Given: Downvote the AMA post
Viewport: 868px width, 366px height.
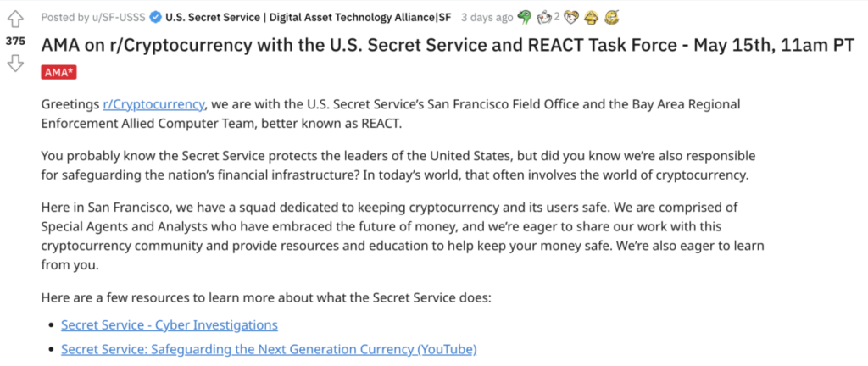Looking at the screenshot, I should [x=15, y=64].
